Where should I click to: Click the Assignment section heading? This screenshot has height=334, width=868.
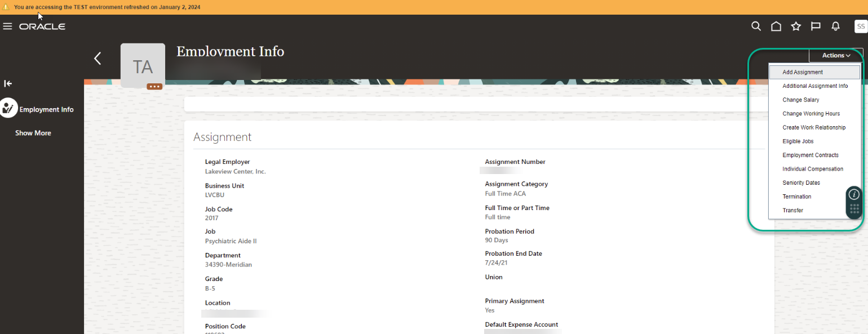[x=222, y=137]
